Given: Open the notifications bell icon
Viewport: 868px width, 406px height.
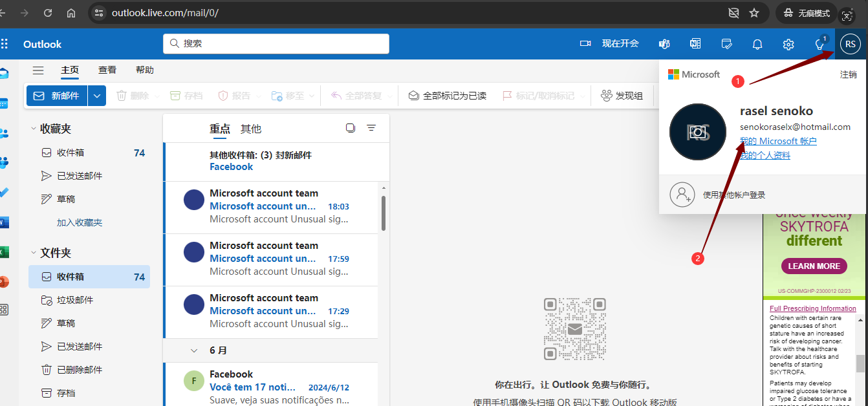Looking at the screenshot, I should [757, 44].
